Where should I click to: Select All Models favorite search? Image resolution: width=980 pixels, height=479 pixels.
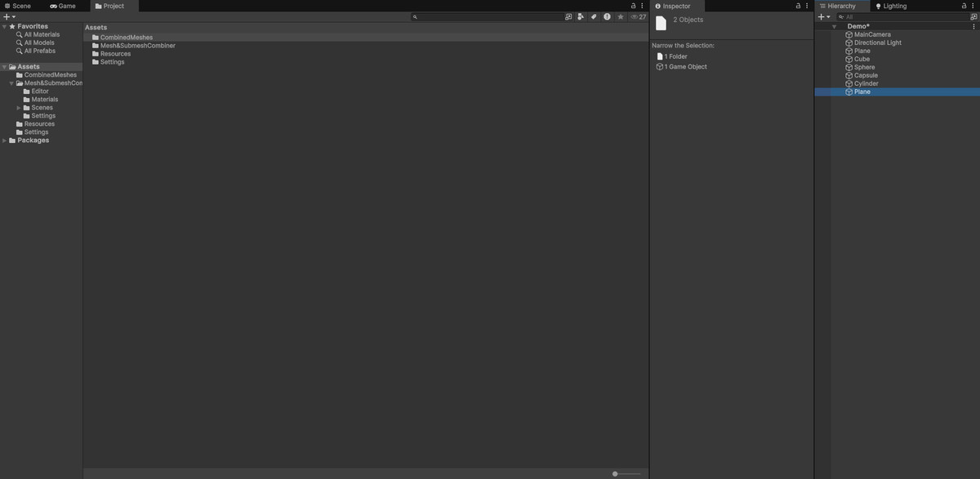[x=39, y=43]
